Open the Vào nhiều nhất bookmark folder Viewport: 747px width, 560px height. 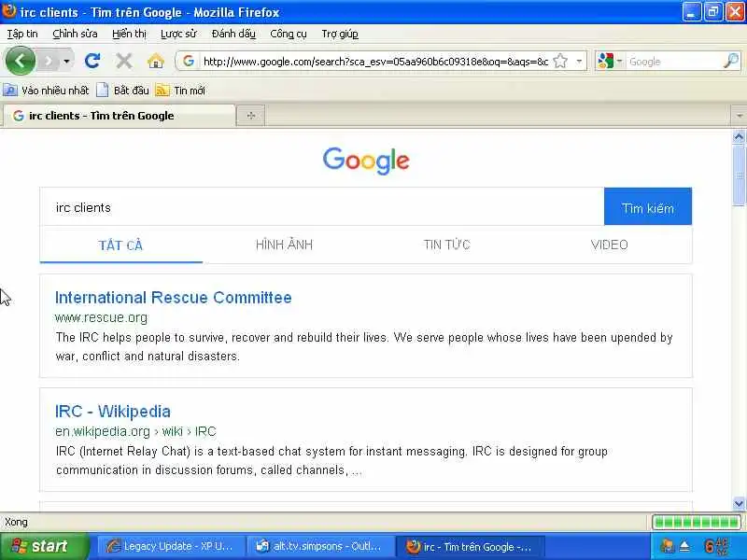(46, 90)
